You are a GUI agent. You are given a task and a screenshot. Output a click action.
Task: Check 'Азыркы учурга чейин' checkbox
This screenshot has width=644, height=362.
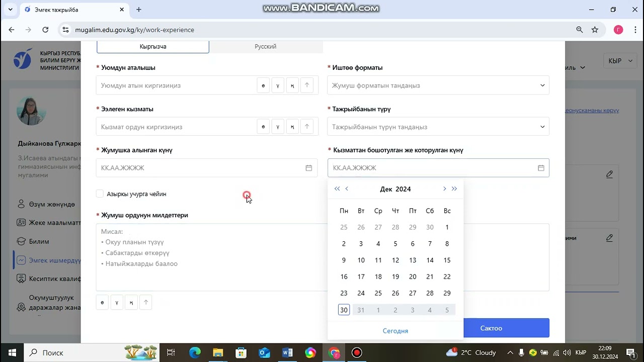100,194
